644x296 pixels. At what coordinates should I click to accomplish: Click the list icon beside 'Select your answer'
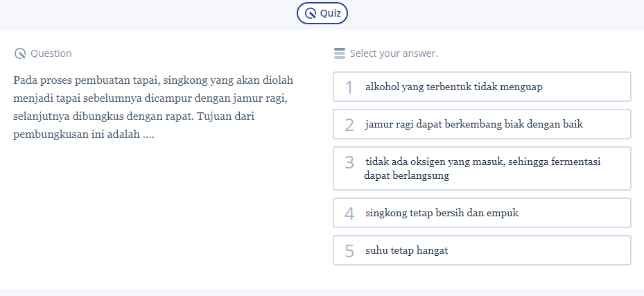click(x=339, y=53)
